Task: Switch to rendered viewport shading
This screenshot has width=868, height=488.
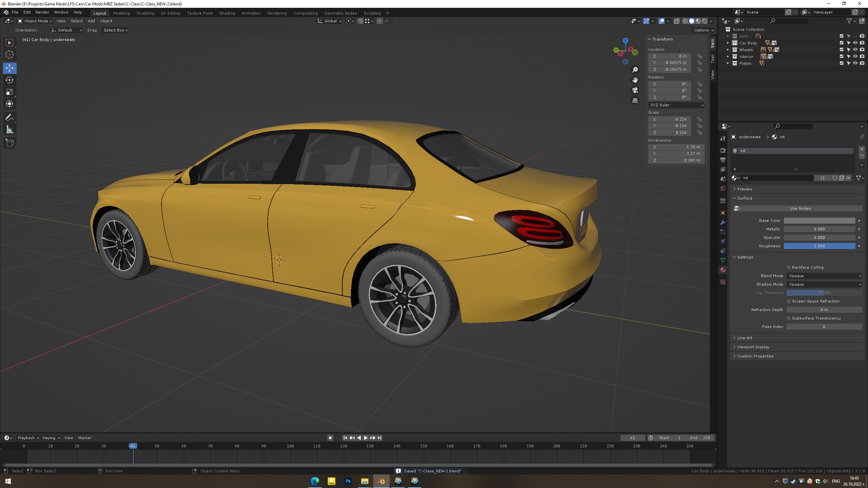Action: tap(705, 21)
